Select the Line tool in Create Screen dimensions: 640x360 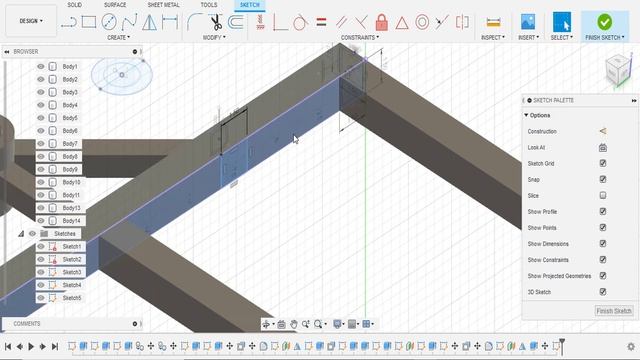coord(69,22)
